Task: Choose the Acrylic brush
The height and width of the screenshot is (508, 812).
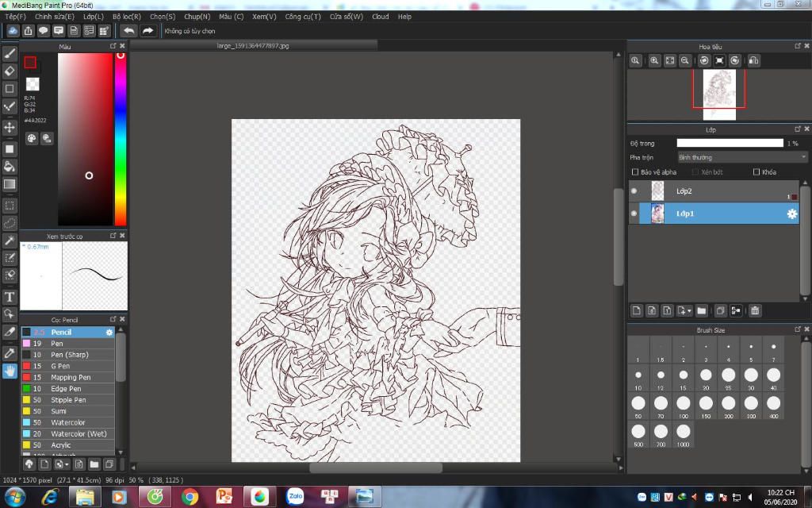Action: pyautogui.click(x=68, y=445)
